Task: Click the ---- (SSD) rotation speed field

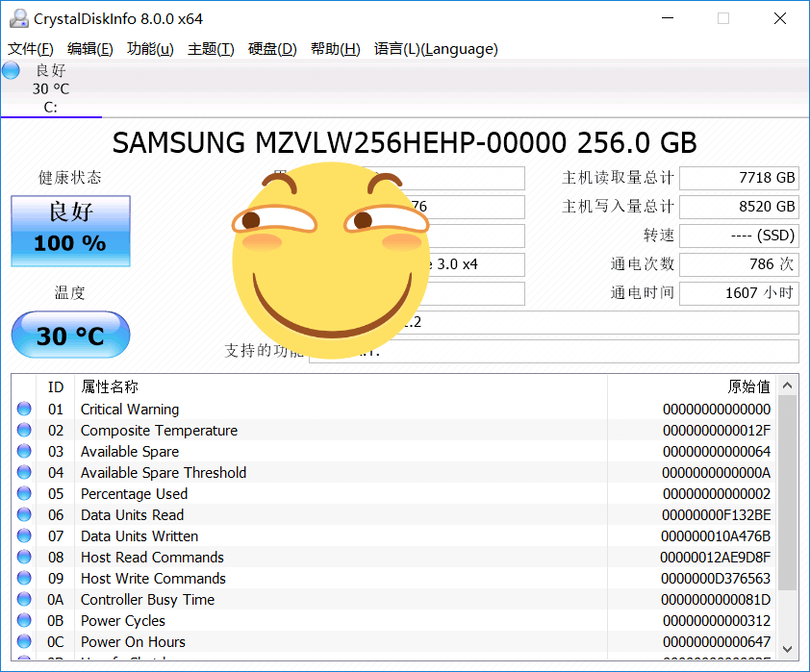Action: pyautogui.click(x=739, y=236)
